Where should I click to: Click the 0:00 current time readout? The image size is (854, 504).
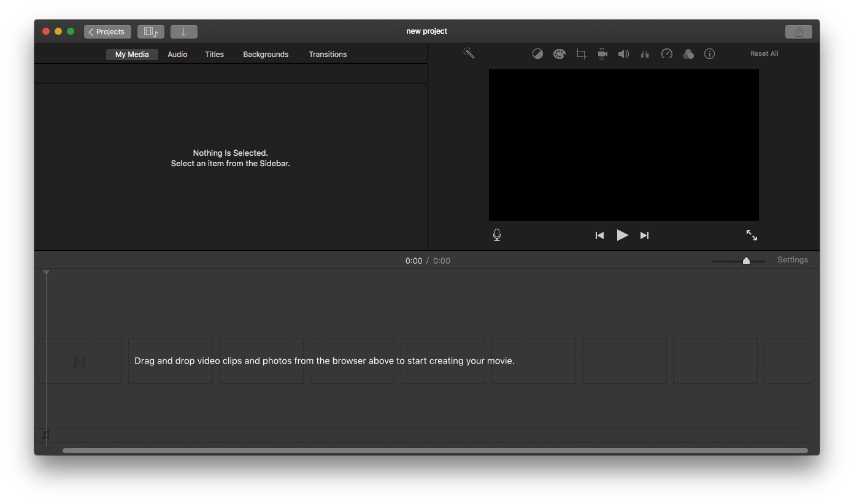click(414, 261)
